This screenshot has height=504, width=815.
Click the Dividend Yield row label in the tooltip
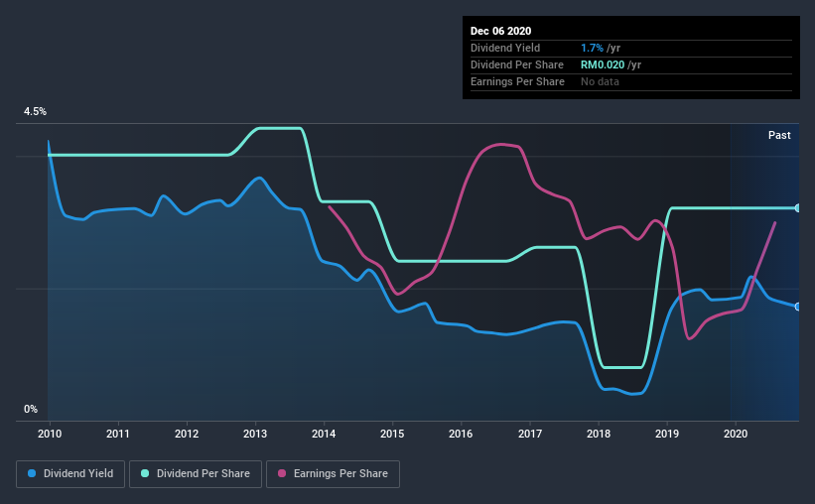click(505, 48)
